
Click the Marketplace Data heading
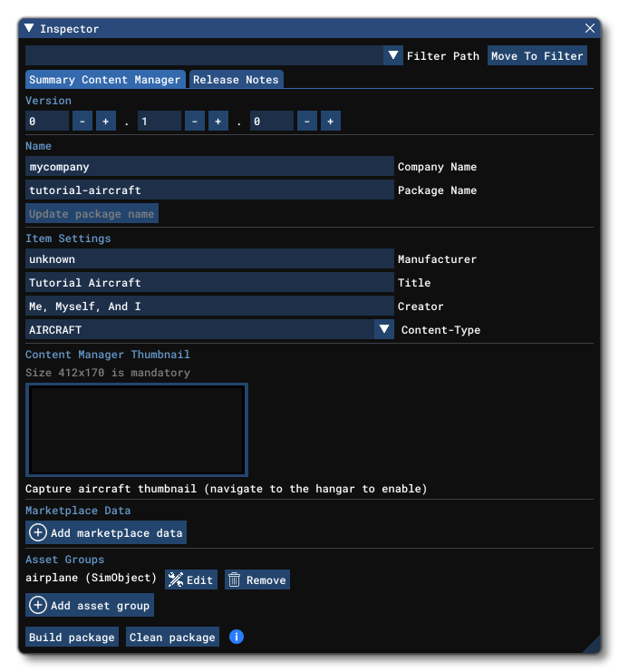(78, 511)
